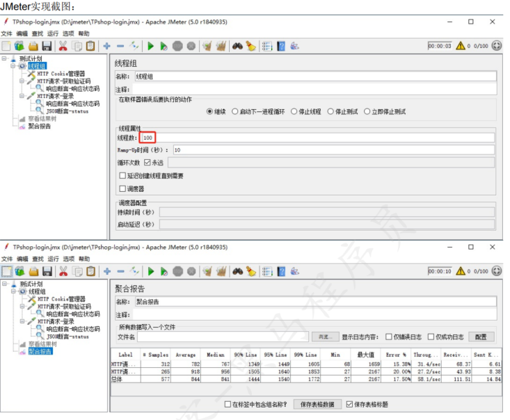The width and height of the screenshot is (510, 420).
Task: Uncheck 保存表格标题 checkbox
Action: pos(350,405)
